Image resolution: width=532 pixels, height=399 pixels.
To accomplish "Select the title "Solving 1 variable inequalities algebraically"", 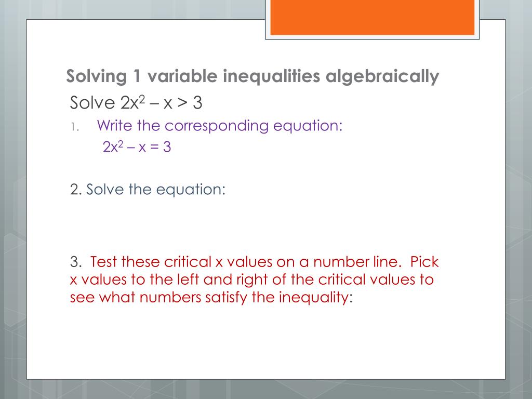I will click(252, 77).
